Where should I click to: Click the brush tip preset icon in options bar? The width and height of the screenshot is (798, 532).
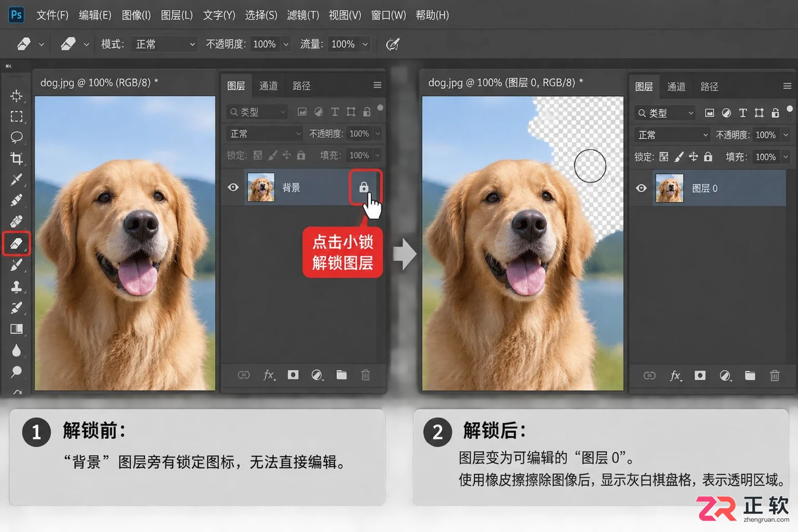click(x=68, y=44)
